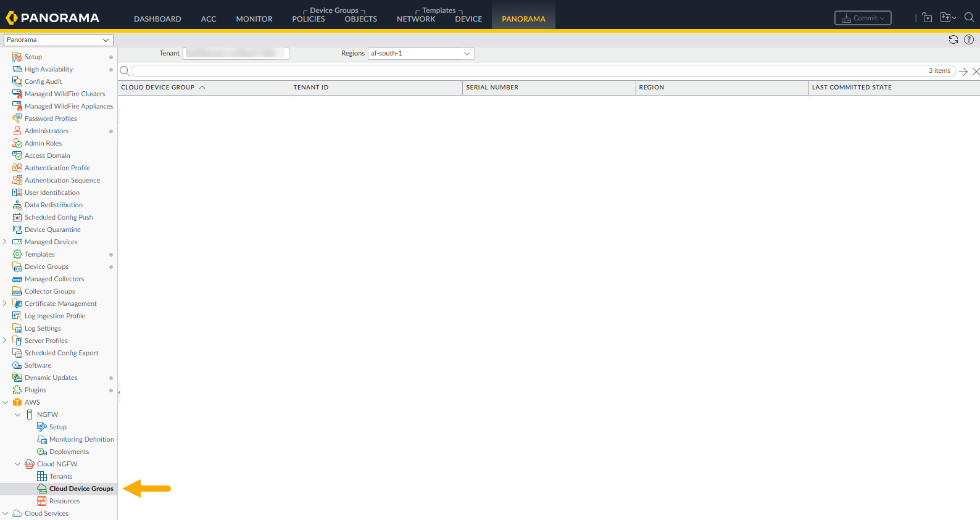Collapse the Cloud Services tree node
This screenshot has width=980, height=520.
(x=5, y=513)
